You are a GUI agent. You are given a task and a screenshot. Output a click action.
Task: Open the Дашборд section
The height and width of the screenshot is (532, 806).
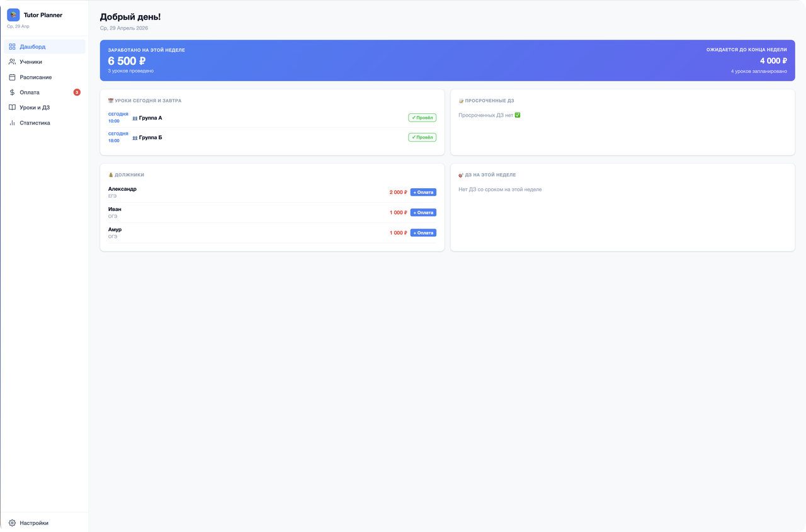(x=45, y=47)
